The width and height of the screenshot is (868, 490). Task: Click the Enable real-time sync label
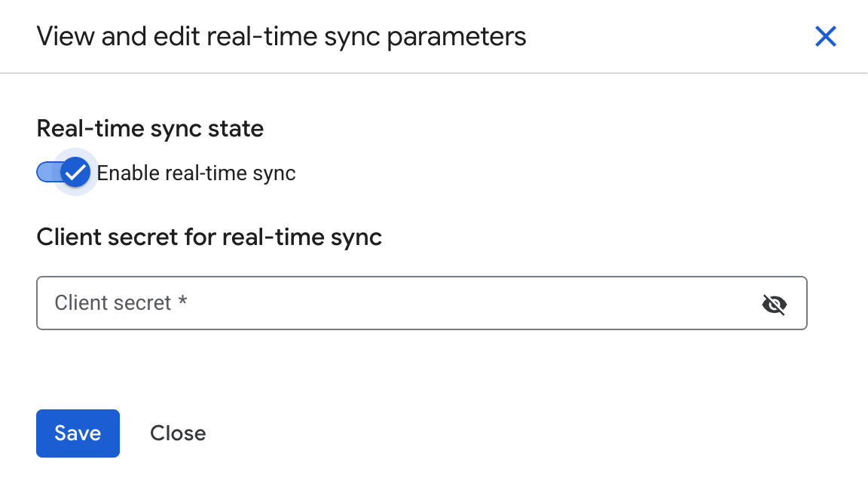(194, 173)
